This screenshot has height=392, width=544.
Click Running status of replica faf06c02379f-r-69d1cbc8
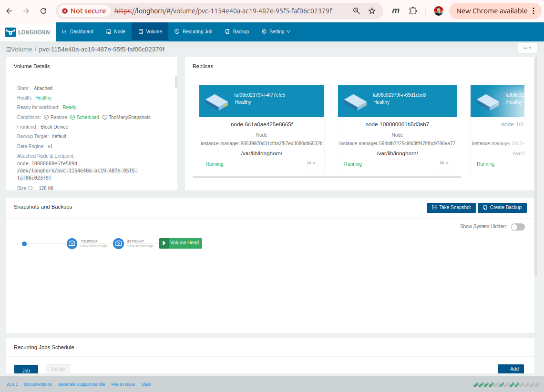click(353, 164)
